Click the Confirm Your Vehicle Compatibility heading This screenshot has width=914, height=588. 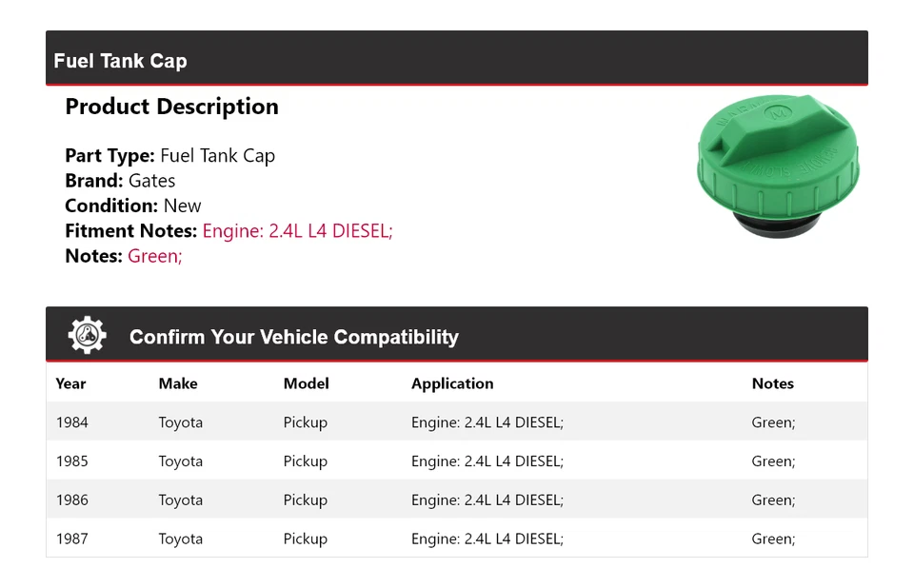click(293, 337)
